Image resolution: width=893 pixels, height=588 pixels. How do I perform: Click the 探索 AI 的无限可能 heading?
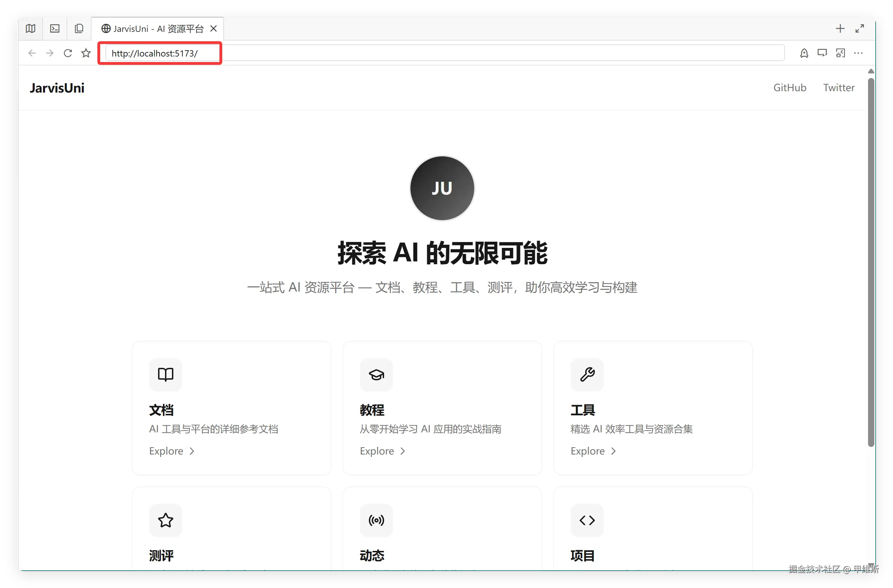click(442, 253)
